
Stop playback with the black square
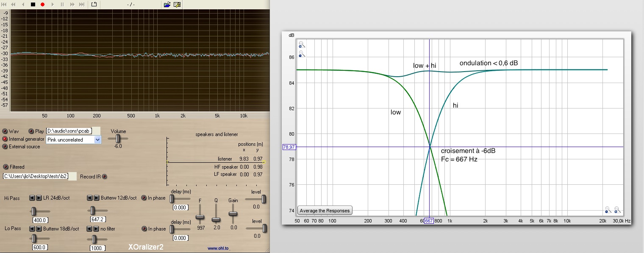33,4
